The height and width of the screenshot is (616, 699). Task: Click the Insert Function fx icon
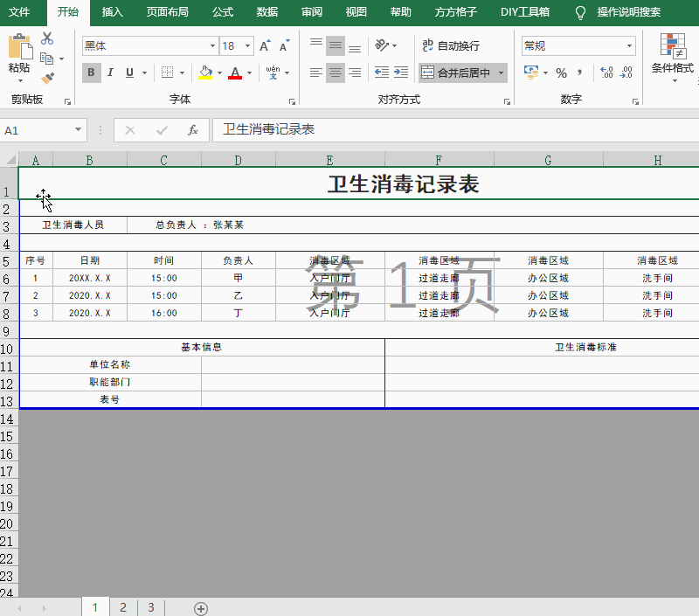[192, 130]
